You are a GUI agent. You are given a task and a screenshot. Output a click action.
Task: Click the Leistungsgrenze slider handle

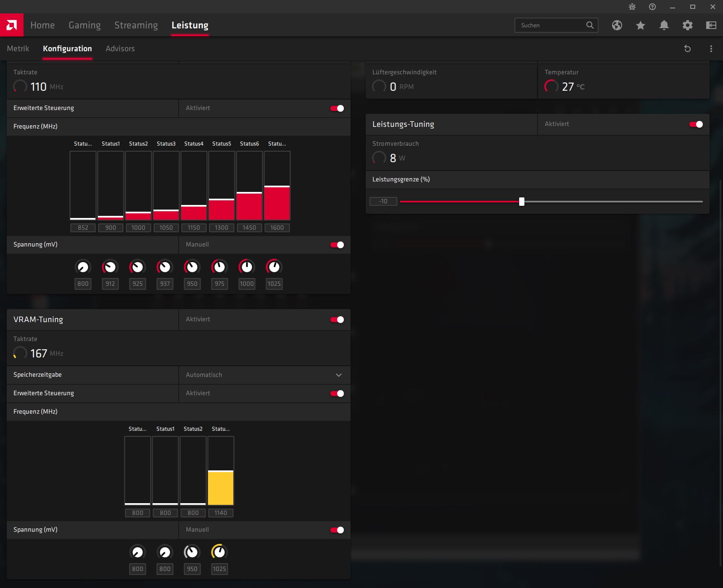pyautogui.click(x=522, y=202)
